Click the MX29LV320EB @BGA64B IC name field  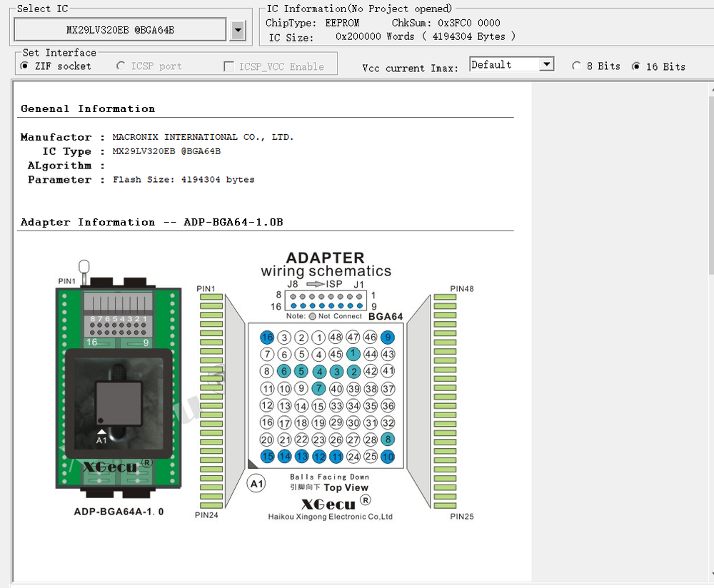(121, 29)
